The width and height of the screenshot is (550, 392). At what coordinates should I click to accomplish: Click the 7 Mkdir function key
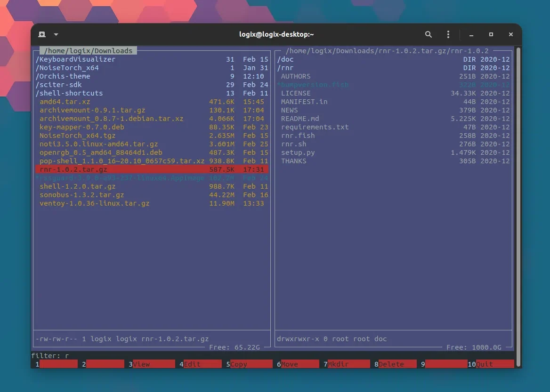coord(347,364)
